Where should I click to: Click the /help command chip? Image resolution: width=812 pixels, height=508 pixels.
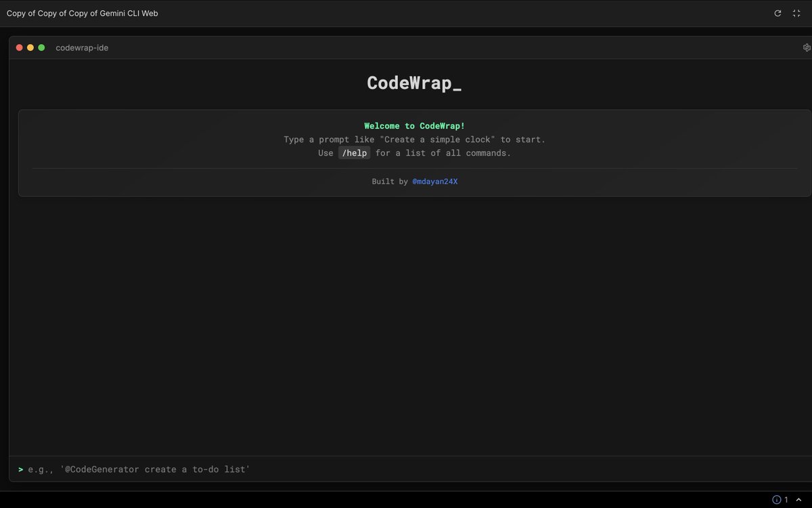pos(355,153)
